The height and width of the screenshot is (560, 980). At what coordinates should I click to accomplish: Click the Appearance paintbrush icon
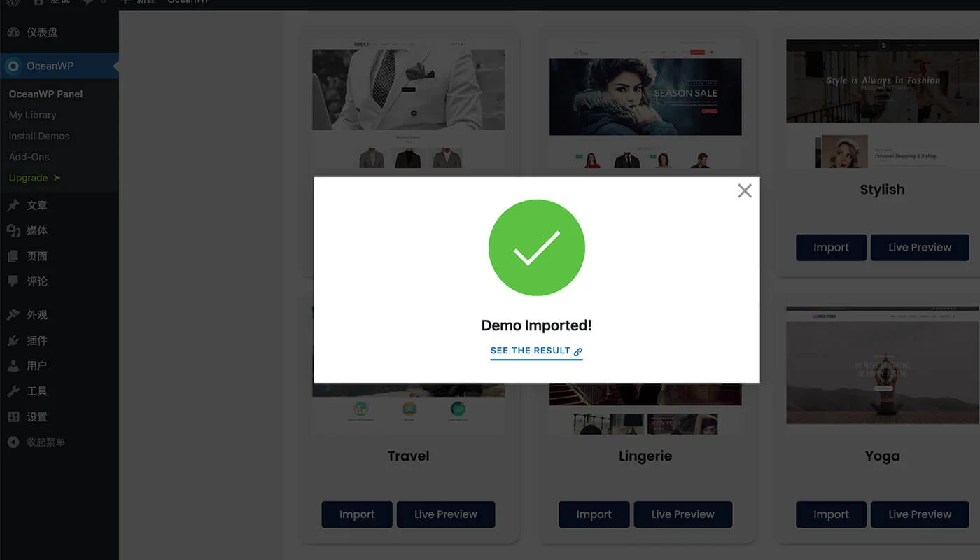coord(13,315)
